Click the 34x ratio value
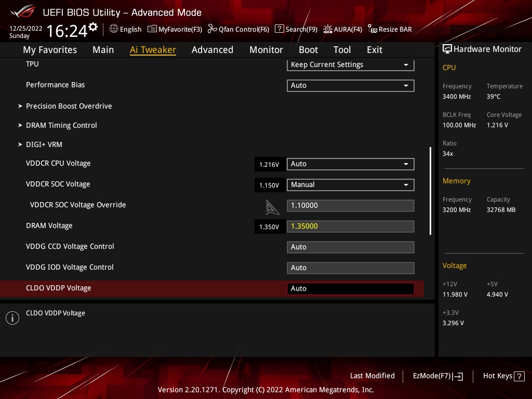This screenshot has height=399, width=532. click(447, 154)
